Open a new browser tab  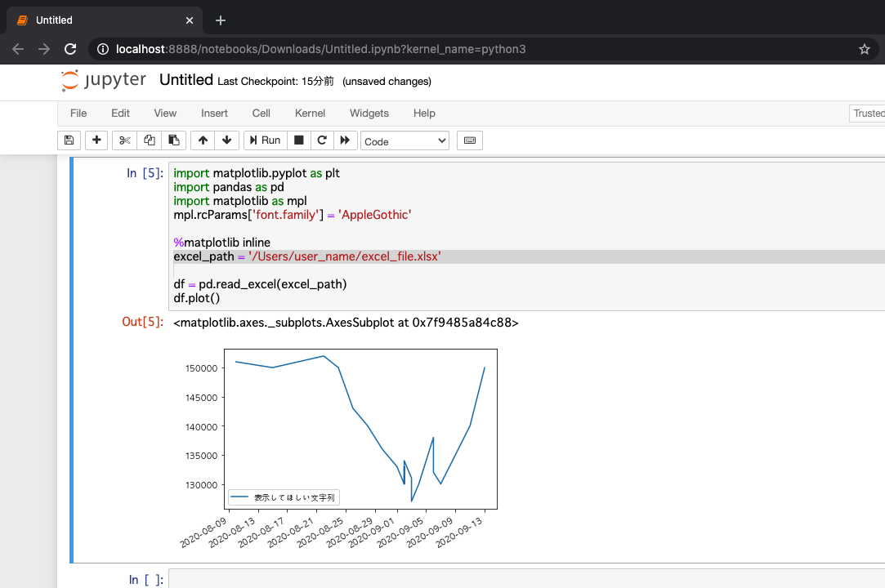point(220,20)
